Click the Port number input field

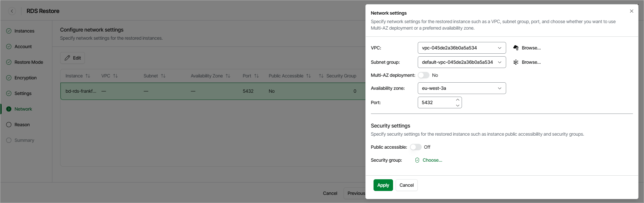pyautogui.click(x=436, y=102)
